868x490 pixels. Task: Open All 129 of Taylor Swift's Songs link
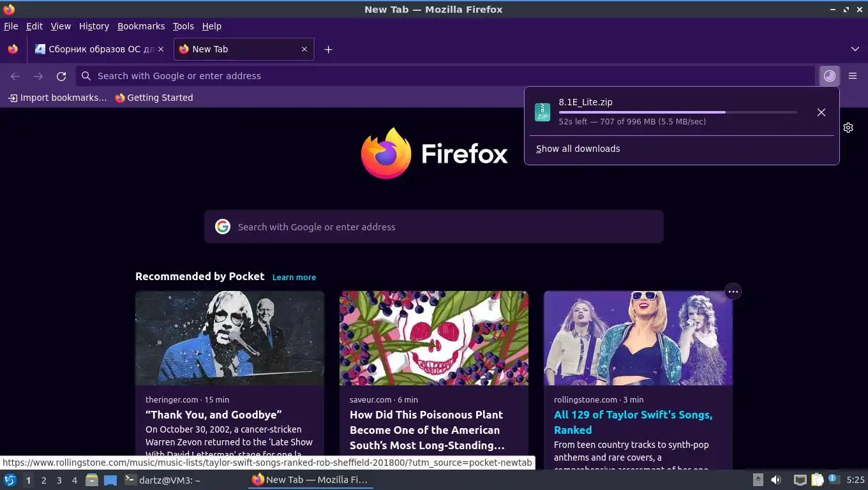633,422
